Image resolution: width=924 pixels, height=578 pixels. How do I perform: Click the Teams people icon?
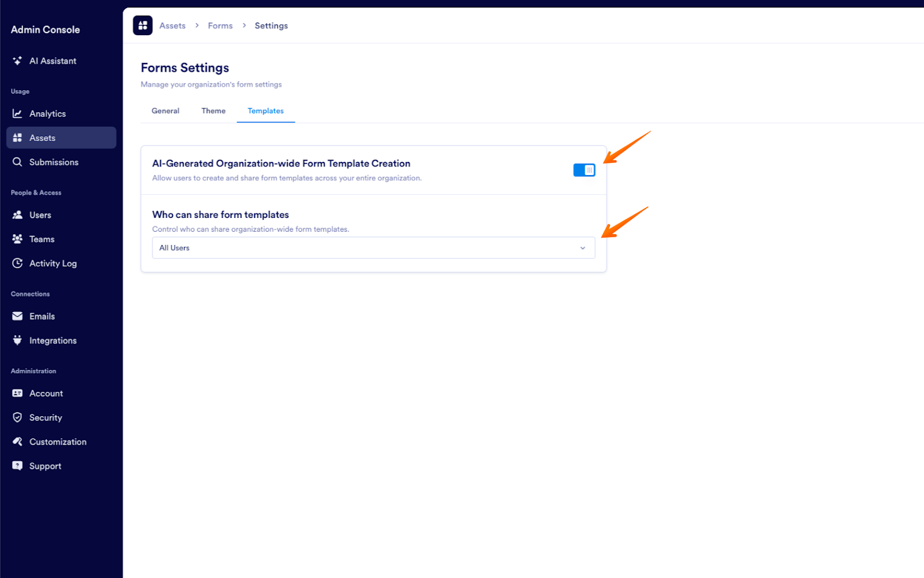point(17,239)
